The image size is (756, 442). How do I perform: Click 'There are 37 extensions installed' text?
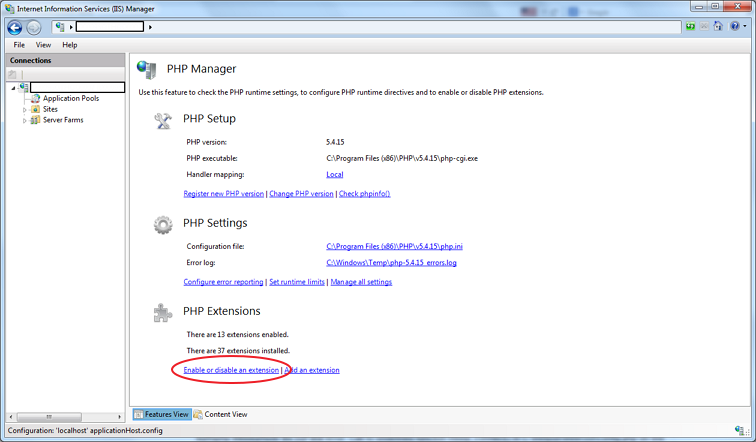pyautogui.click(x=238, y=351)
